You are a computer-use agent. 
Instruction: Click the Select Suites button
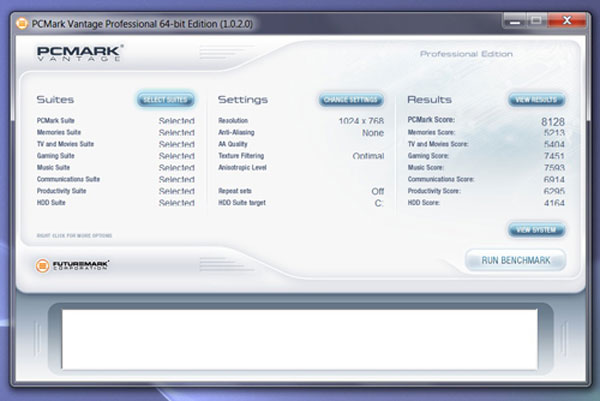[166, 100]
